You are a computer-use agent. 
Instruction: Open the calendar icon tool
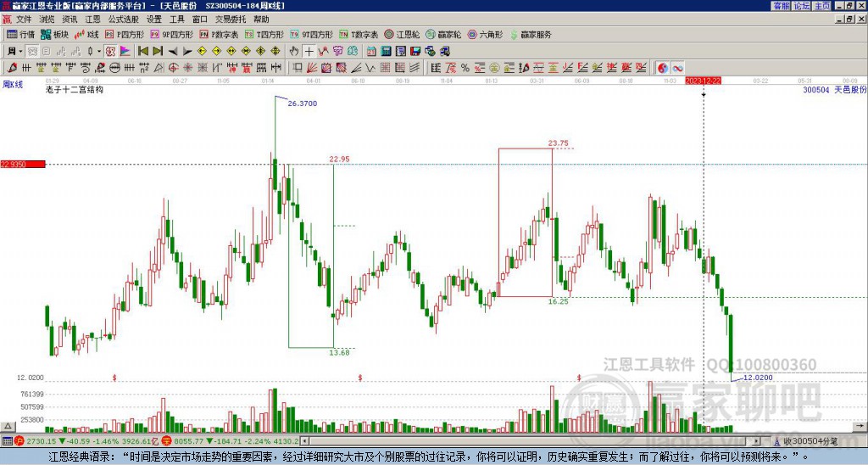(371, 52)
